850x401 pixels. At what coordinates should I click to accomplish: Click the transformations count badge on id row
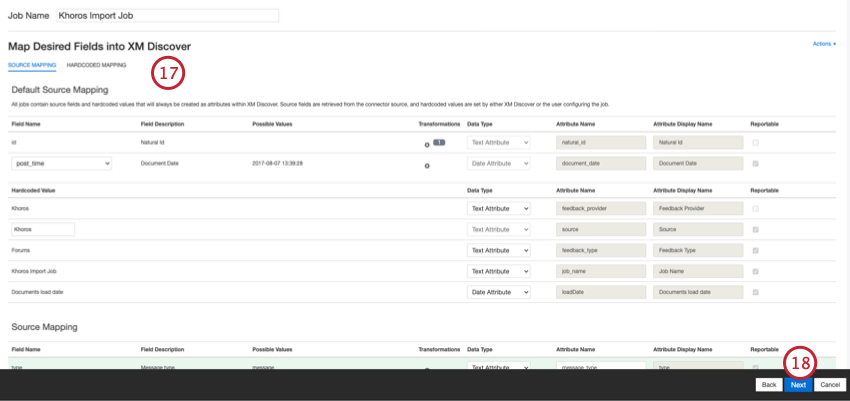(439, 143)
